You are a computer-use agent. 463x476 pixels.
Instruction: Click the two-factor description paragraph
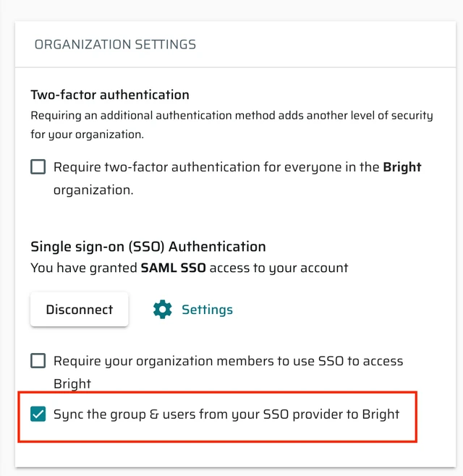[x=231, y=124]
